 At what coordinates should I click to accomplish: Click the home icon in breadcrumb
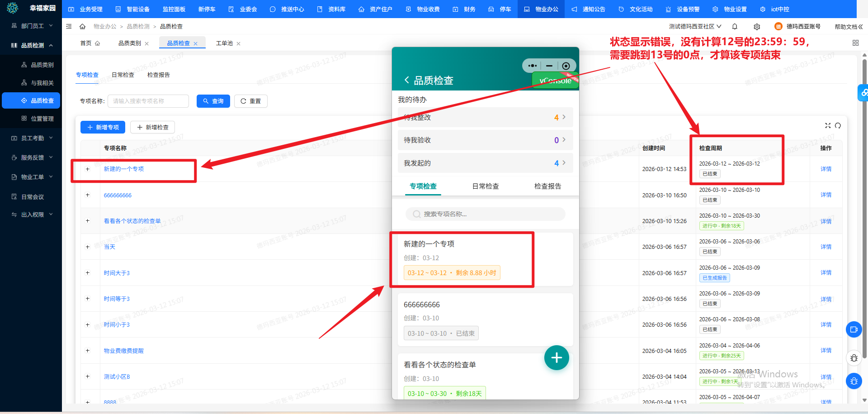click(x=82, y=27)
